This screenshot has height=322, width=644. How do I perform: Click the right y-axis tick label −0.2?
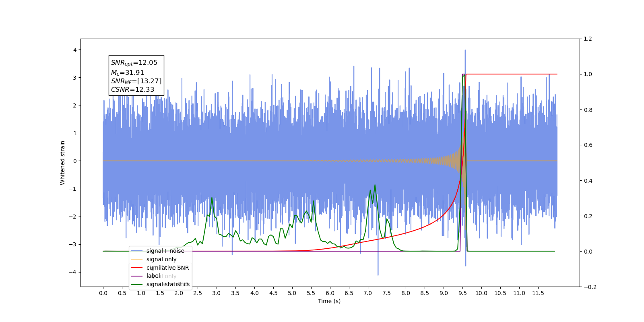[590, 287]
